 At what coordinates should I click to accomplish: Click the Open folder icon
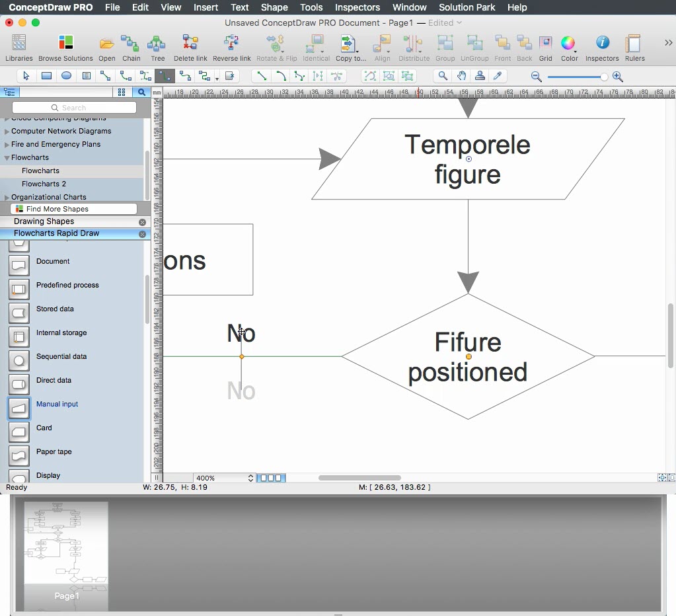[106, 44]
